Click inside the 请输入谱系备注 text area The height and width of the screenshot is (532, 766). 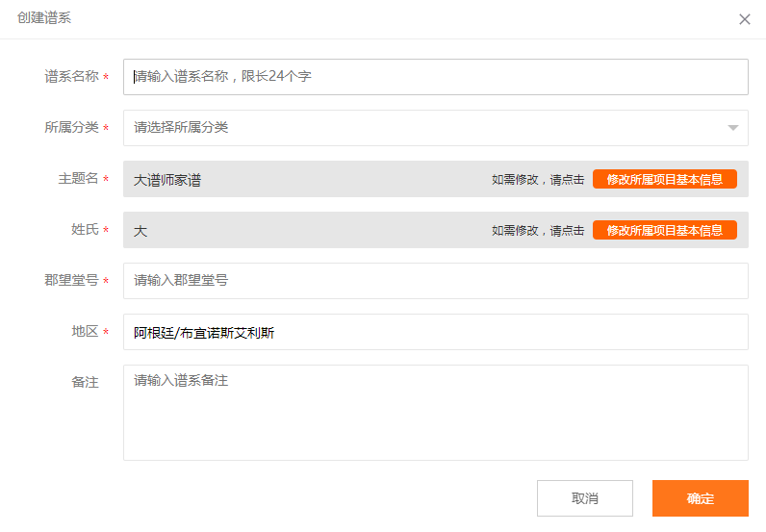435,413
